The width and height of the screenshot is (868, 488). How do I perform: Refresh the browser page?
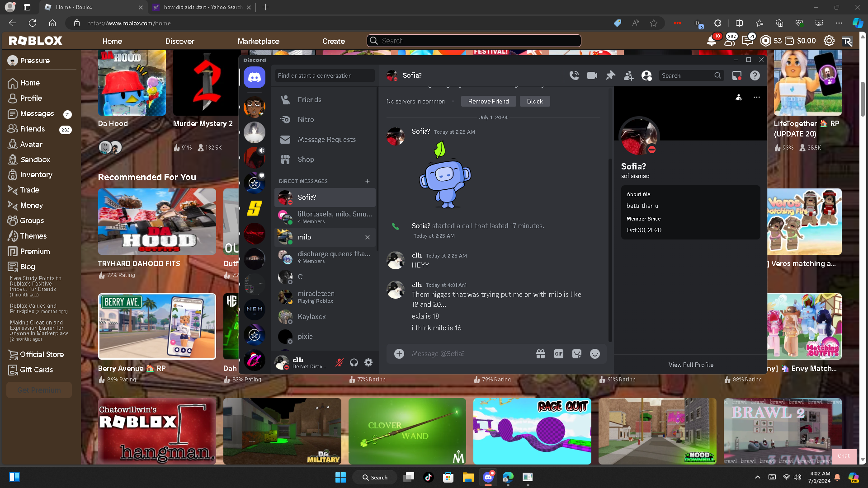tap(33, 23)
